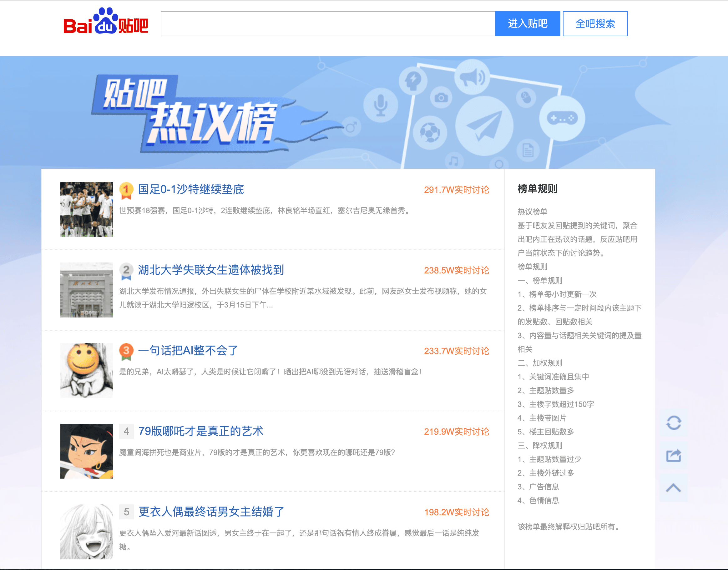Screen dimensions: 728x570
Task: Click the back-to-top chevron icon
Action: (x=673, y=488)
